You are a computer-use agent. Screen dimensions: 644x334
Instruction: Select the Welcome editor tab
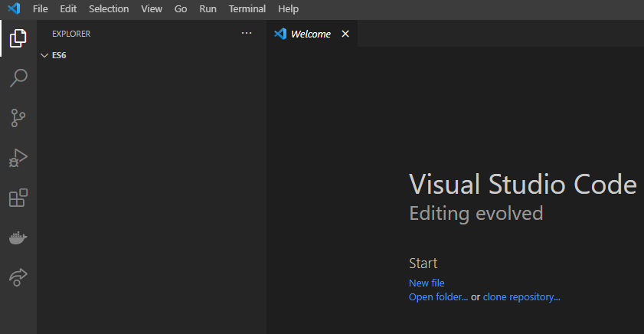312,34
